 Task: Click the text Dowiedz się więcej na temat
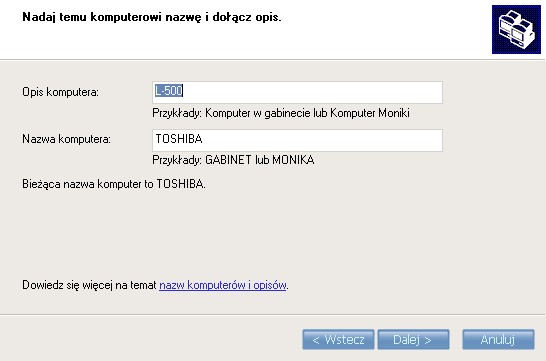(89, 285)
